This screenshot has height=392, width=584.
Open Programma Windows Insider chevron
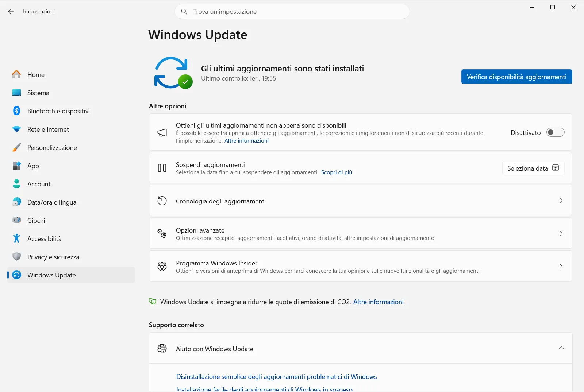(x=561, y=266)
